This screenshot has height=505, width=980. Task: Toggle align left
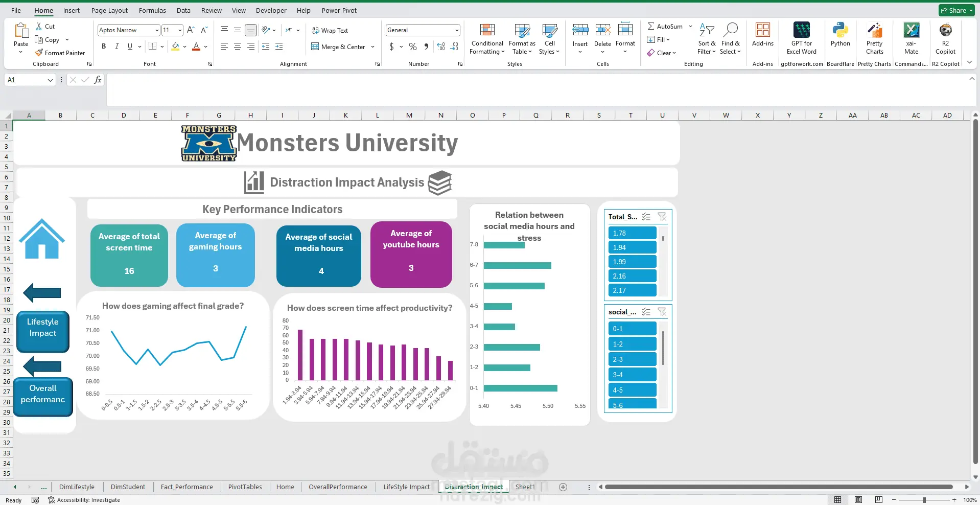pyautogui.click(x=224, y=47)
